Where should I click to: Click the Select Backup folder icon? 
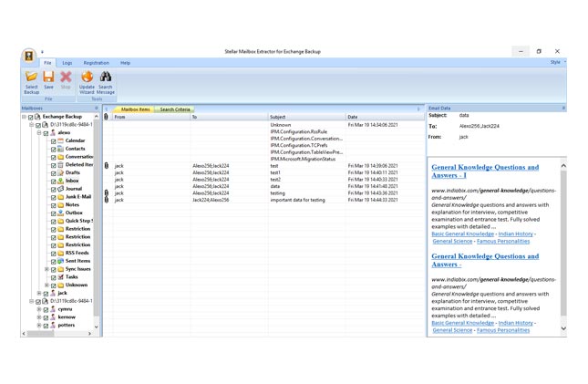(32, 77)
